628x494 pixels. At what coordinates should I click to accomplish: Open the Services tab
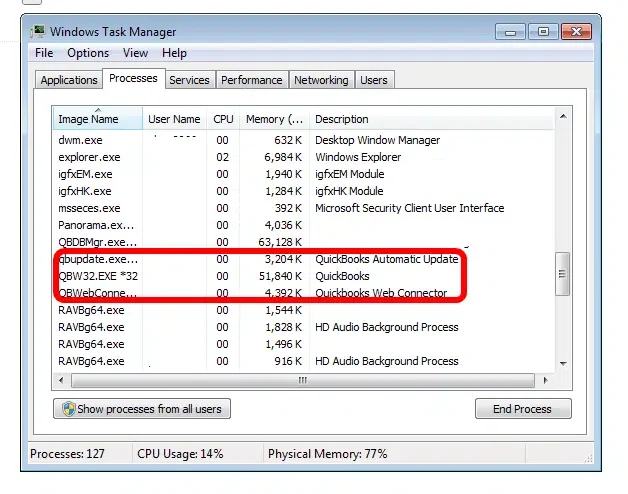189,80
